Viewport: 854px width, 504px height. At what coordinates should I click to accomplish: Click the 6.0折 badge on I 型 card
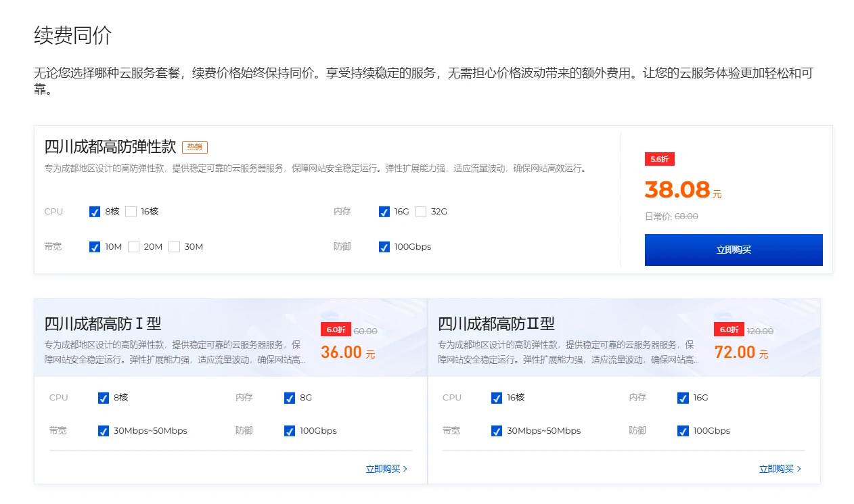click(x=336, y=329)
